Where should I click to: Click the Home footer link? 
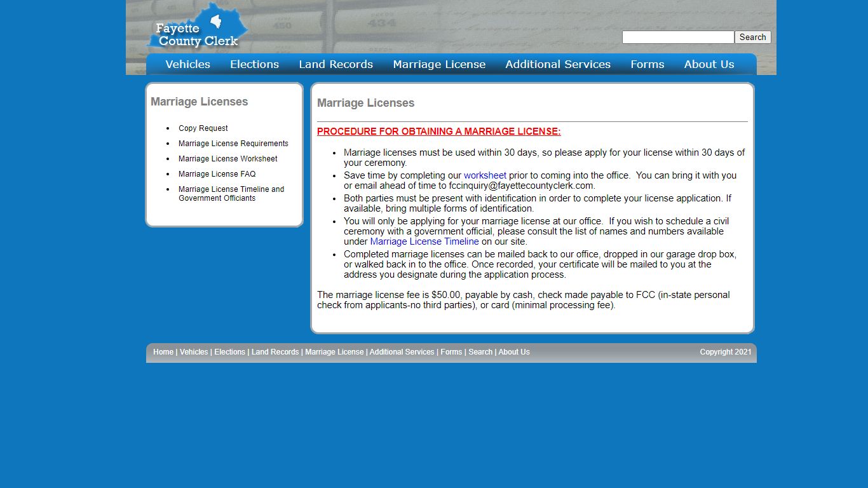point(163,352)
